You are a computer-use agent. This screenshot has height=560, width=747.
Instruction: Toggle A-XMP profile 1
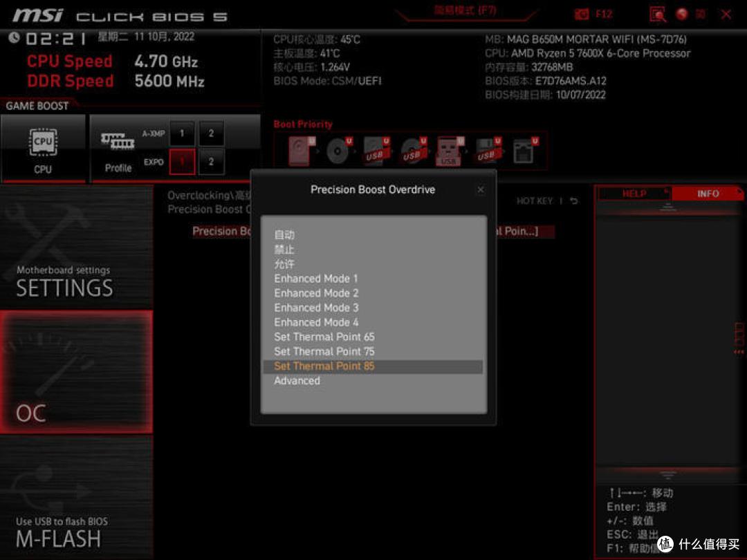point(181,133)
